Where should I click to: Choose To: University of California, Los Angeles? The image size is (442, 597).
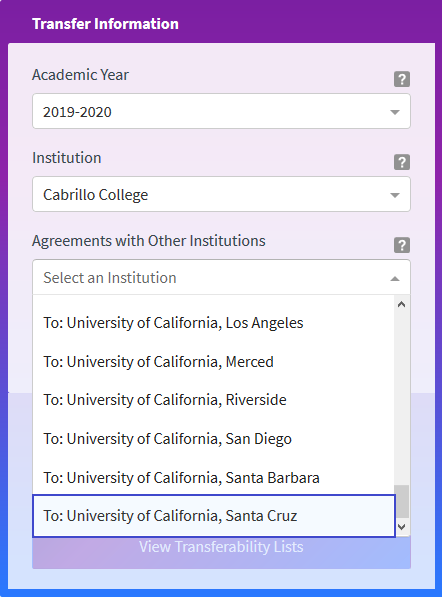[x=214, y=323]
